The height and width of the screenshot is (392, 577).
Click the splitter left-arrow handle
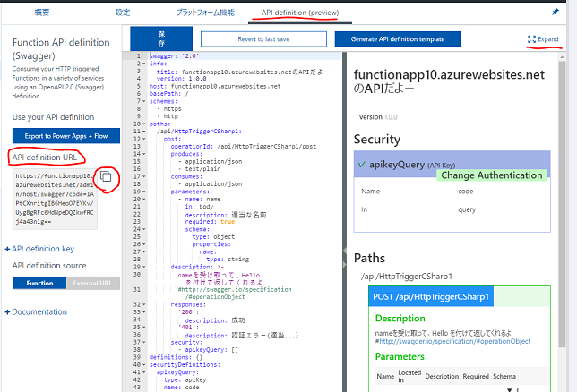pyautogui.click(x=345, y=251)
